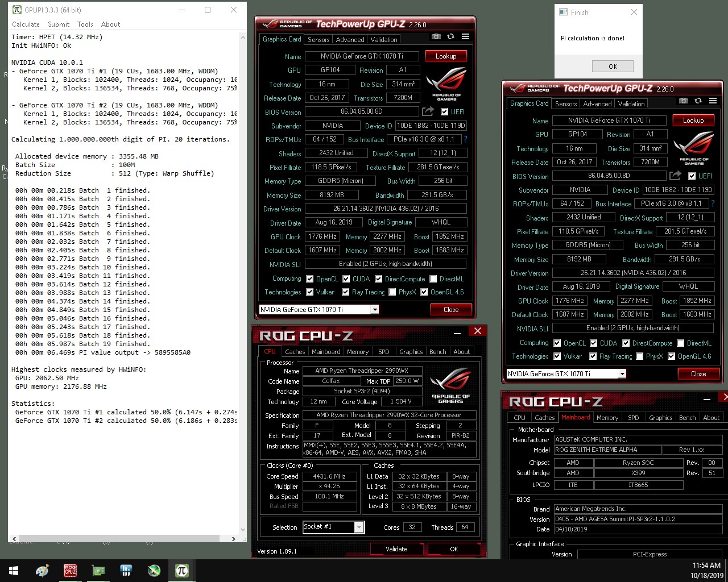Screen dimensions: 728x582
Task: Click the red Close button in the GPU-Z window under the Finish dialog
Action: (x=698, y=374)
